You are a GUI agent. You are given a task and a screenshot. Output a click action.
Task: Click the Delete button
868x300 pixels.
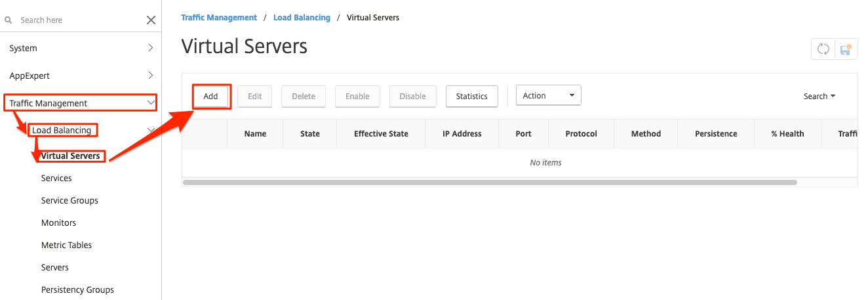pyautogui.click(x=304, y=96)
